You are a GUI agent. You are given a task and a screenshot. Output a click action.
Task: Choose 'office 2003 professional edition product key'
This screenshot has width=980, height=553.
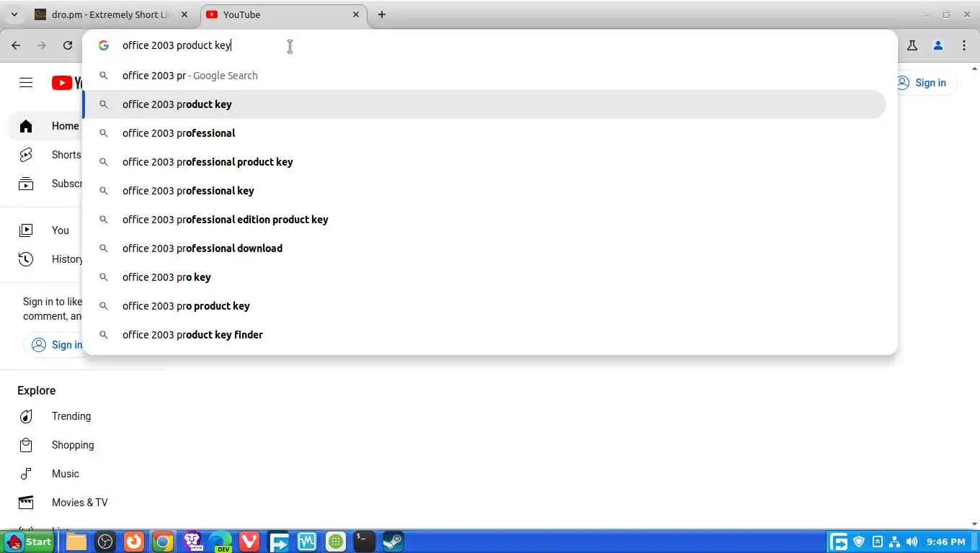484,220
